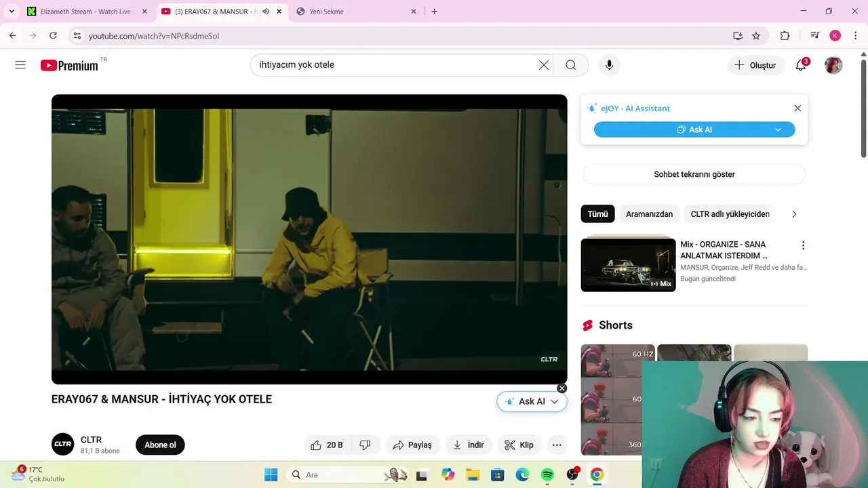
Task: Click the video player area
Action: point(309,239)
